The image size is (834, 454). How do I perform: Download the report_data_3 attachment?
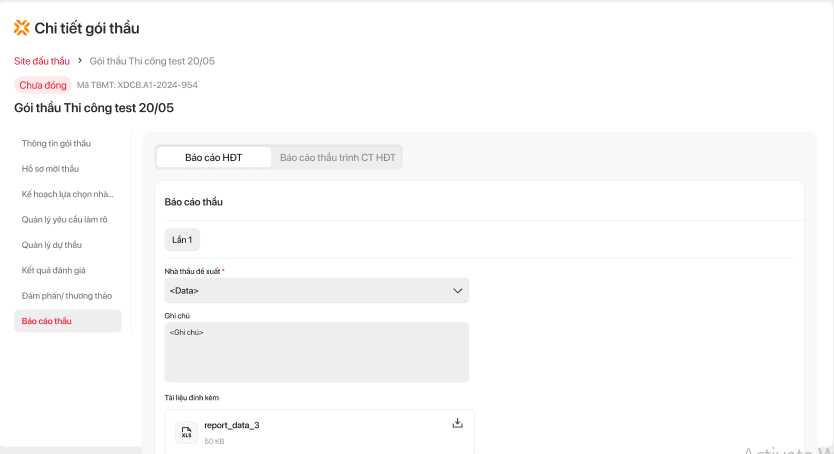click(458, 423)
